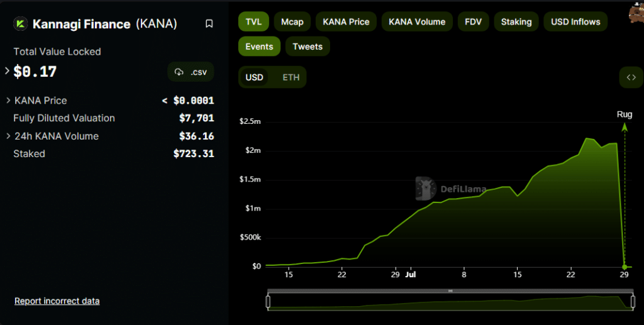Toggle the Staking chart series
Image resolution: width=644 pixels, height=325 pixels.
point(516,22)
